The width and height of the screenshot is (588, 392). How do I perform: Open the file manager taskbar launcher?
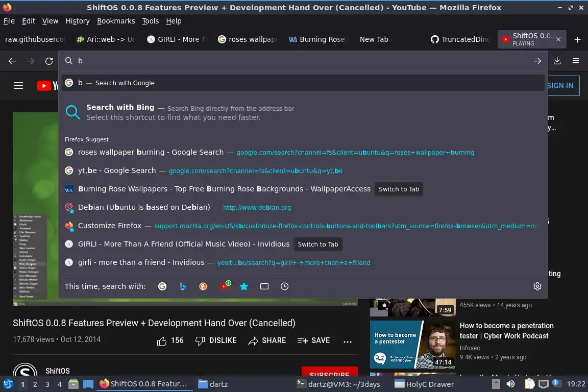73,384
